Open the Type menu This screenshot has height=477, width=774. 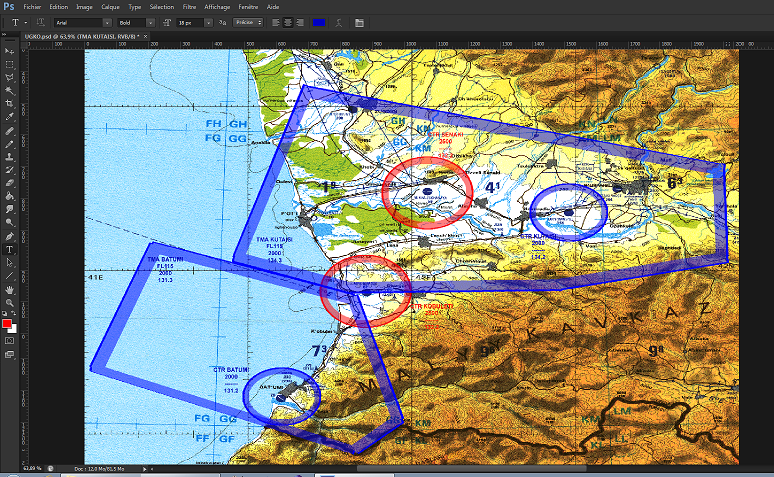point(135,7)
